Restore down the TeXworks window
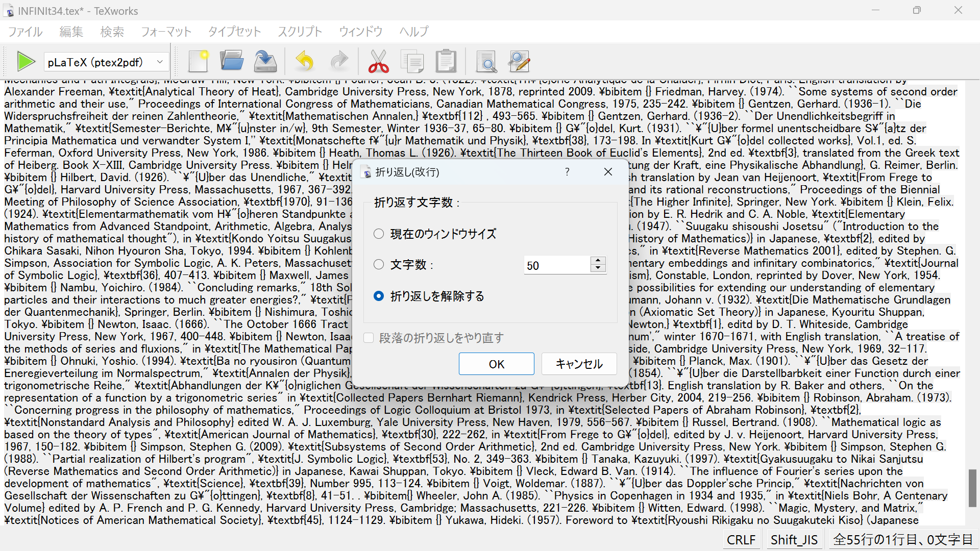Viewport: 980px width, 551px height. [x=917, y=10]
